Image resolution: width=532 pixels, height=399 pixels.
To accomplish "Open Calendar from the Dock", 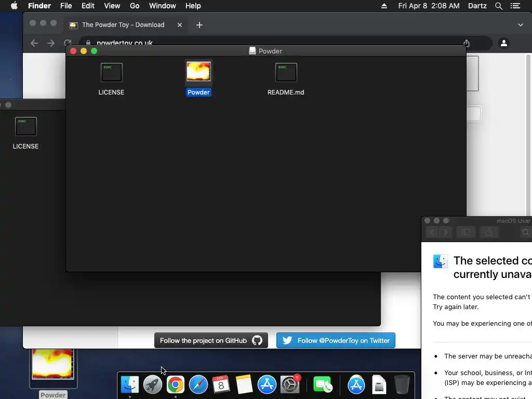I will click(x=221, y=385).
